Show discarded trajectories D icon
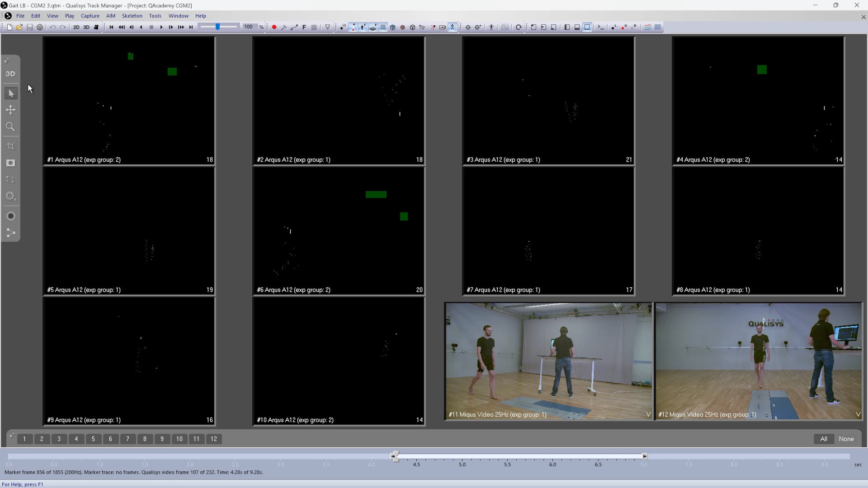The height and width of the screenshot is (488, 868). (x=634, y=27)
